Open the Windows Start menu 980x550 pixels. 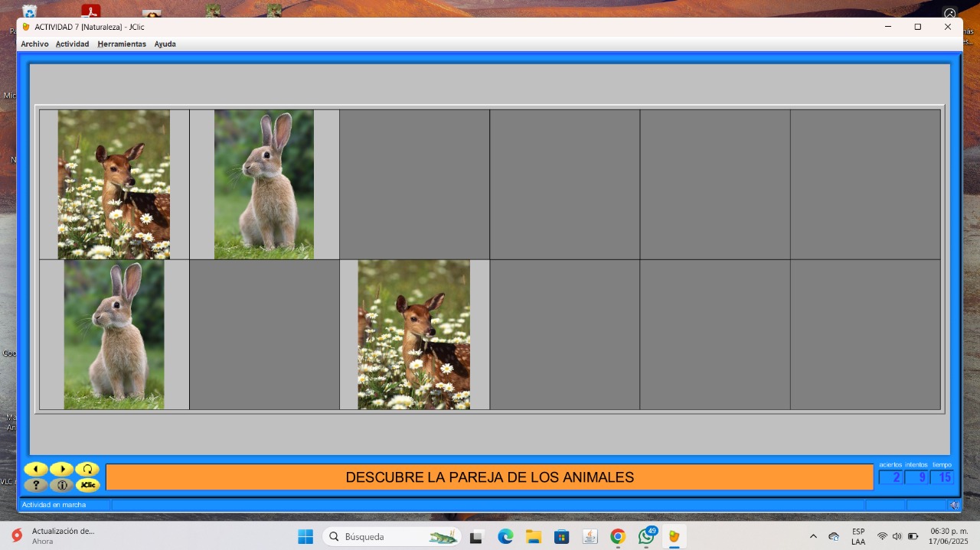tap(305, 537)
